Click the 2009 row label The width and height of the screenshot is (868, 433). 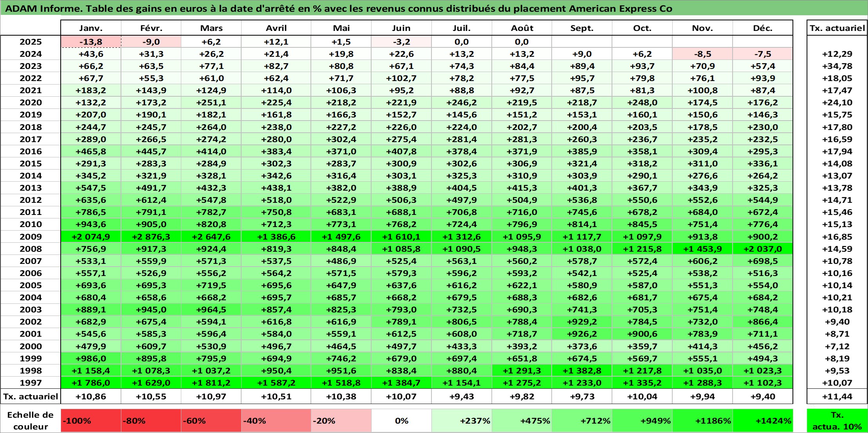pos(31,236)
